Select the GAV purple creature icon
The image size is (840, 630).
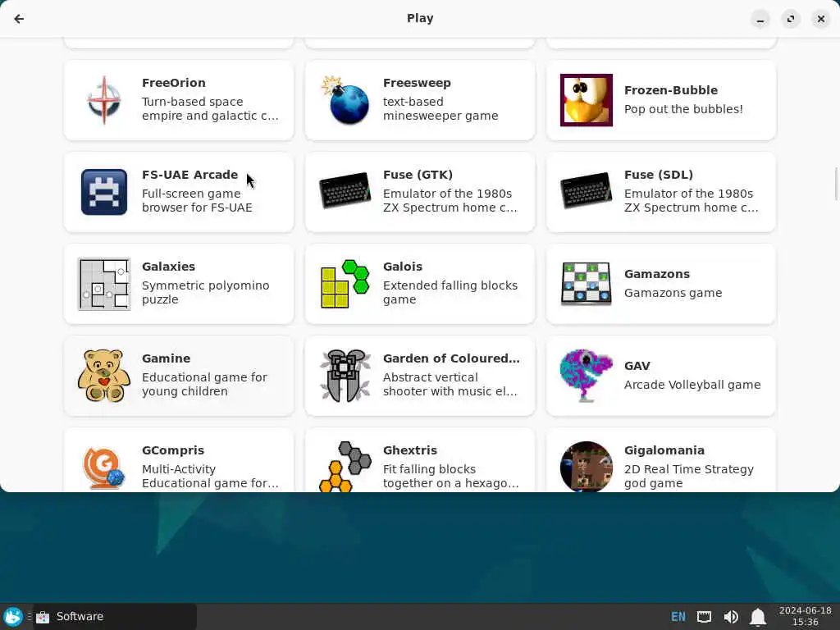(x=586, y=376)
